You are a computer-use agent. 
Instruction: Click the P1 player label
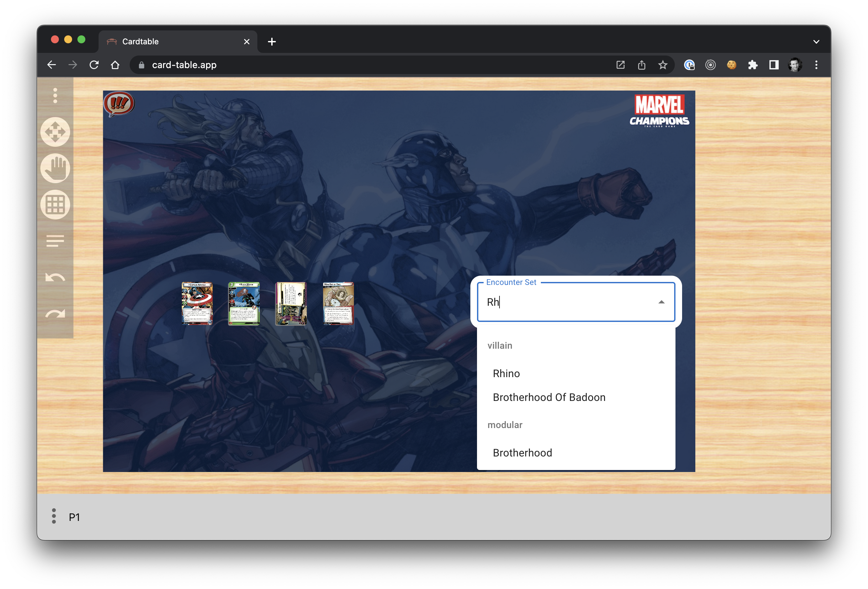(74, 517)
